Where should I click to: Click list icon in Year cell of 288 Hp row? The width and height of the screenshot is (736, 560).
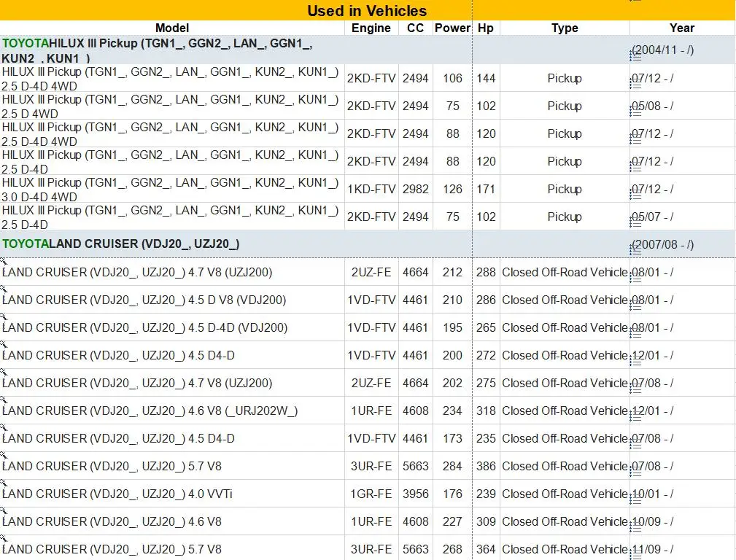click(x=635, y=279)
